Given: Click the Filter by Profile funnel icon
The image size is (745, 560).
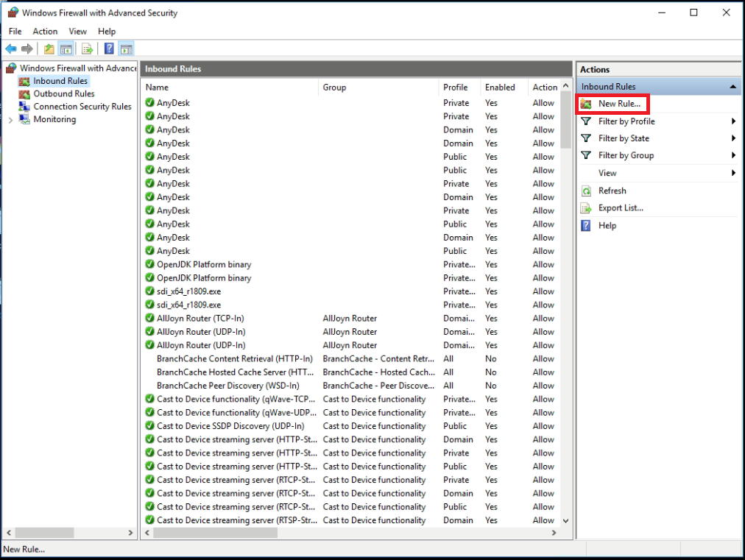Looking at the screenshot, I should pyautogui.click(x=586, y=121).
